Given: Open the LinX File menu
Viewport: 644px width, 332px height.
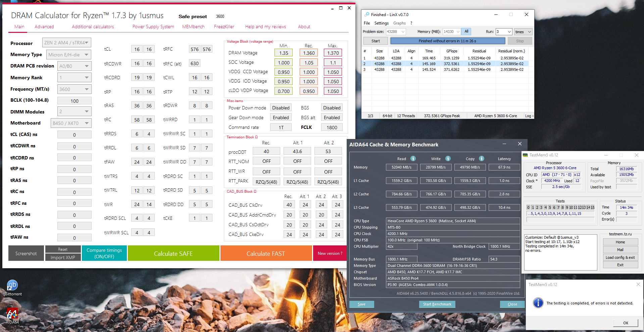Looking at the screenshot, I should click(x=367, y=23).
